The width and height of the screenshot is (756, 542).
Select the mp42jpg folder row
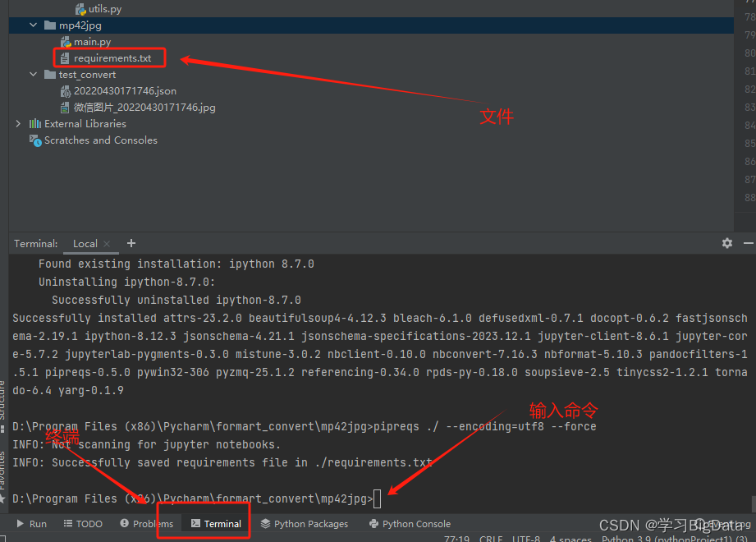(371, 25)
